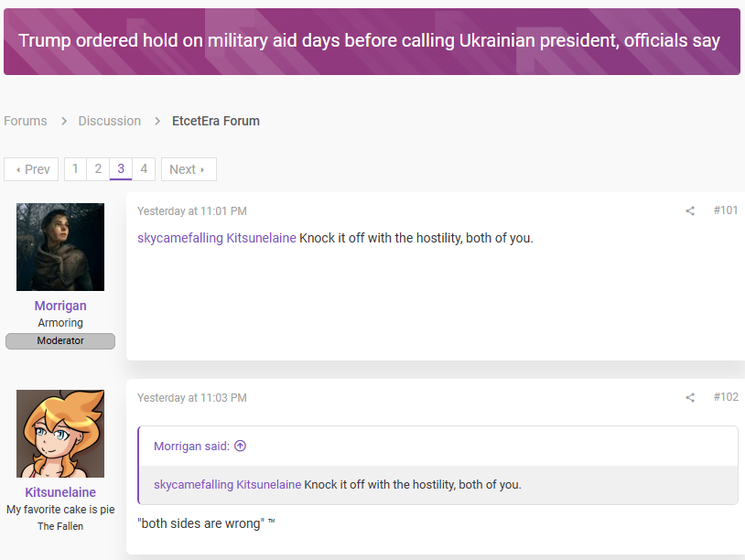
Task: Open the Discussion breadcrumb link
Action: coord(109,121)
